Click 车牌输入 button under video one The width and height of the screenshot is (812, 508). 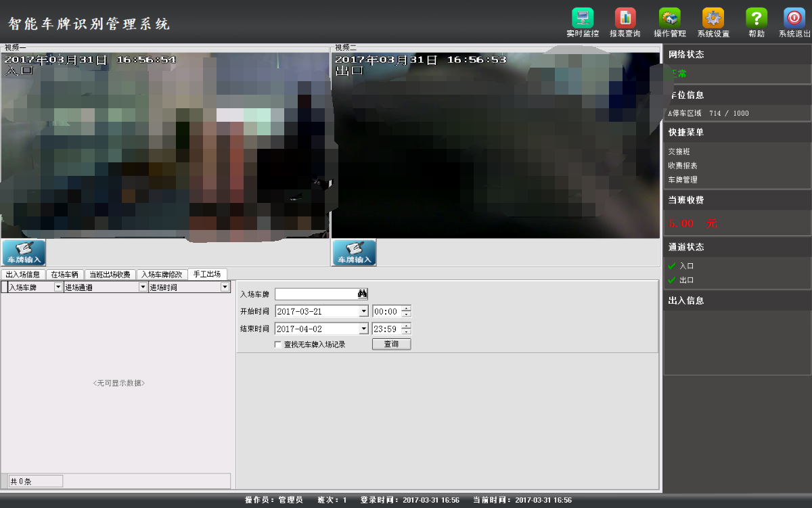(x=24, y=252)
